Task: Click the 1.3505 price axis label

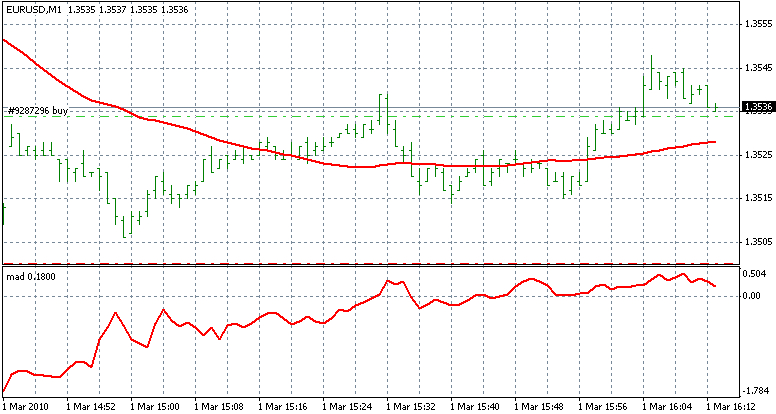Action: (758, 241)
